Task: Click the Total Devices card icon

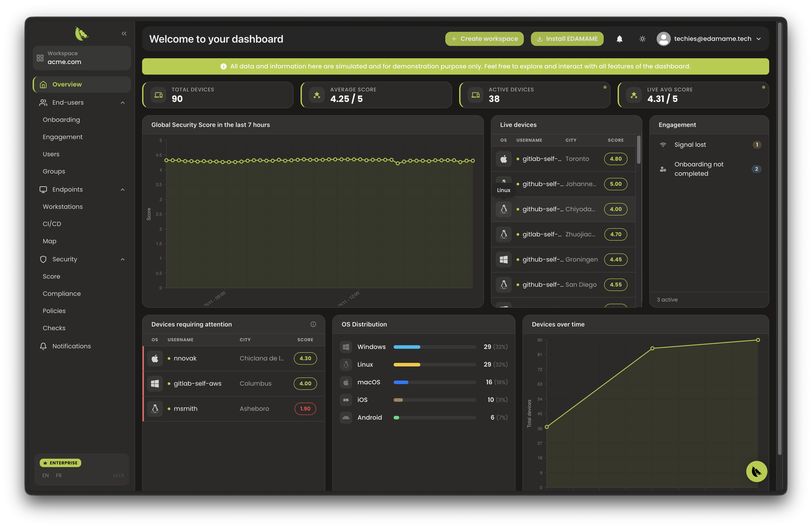Action: coord(159,95)
